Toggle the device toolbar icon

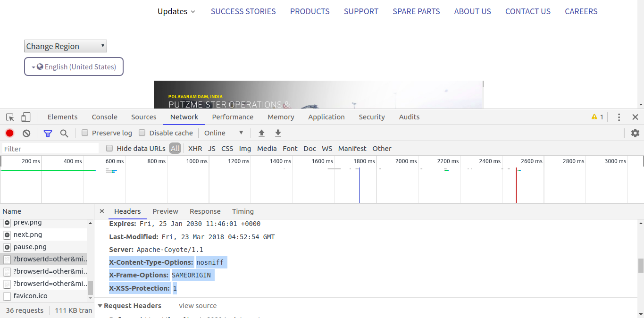(x=26, y=117)
